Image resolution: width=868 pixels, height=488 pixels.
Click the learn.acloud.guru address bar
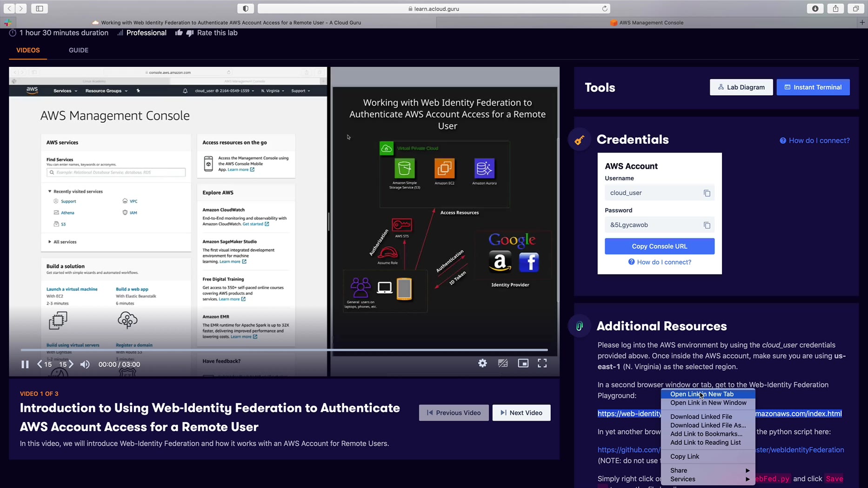pos(434,8)
